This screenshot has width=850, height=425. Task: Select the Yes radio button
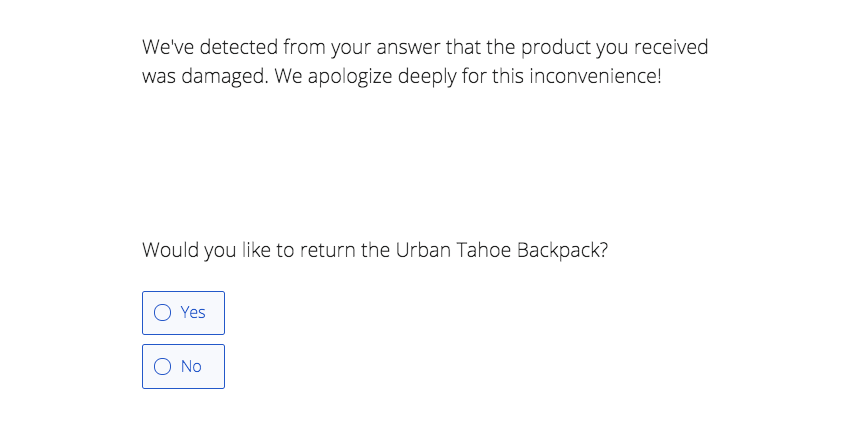tap(183, 313)
